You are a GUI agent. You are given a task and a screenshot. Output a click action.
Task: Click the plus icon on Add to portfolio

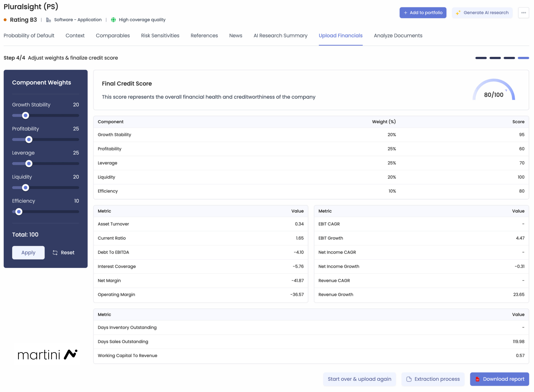[405, 13]
